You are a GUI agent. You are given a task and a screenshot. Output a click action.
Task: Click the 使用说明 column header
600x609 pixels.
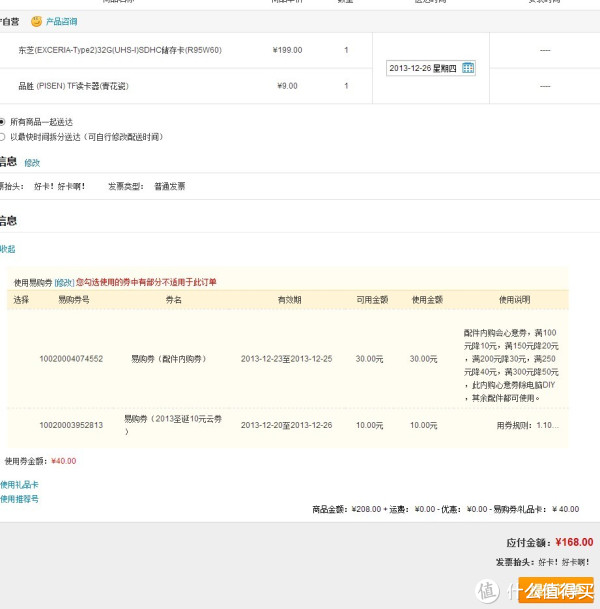coord(515,299)
